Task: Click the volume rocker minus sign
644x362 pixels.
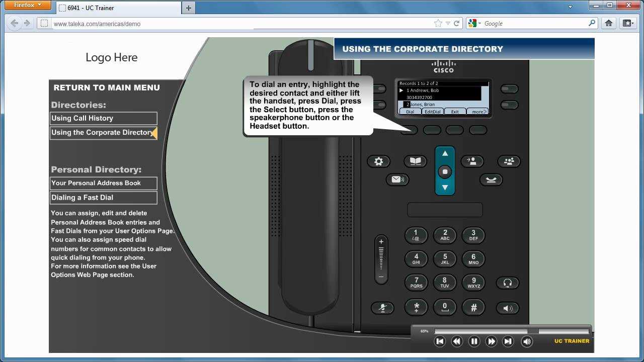Action: click(x=381, y=276)
